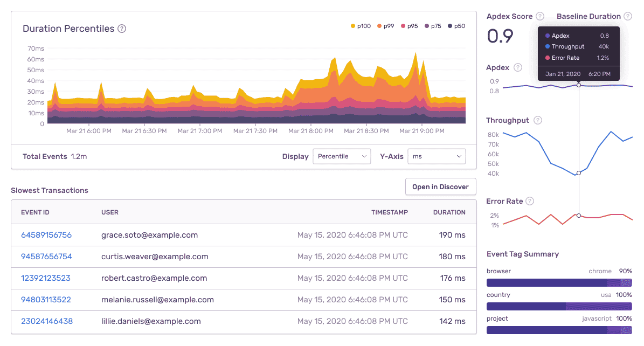Open the Display Percentile dropdown
The width and height of the screenshot is (644, 346).
[342, 156]
